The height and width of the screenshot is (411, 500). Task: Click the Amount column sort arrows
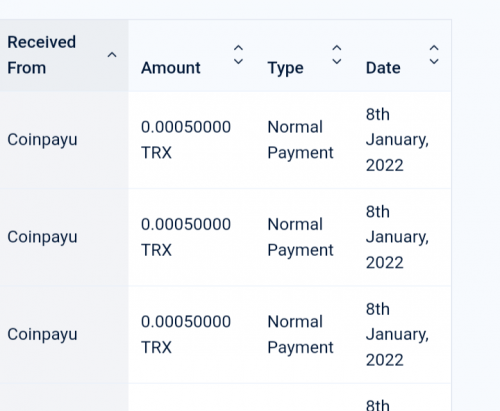(238, 55)
